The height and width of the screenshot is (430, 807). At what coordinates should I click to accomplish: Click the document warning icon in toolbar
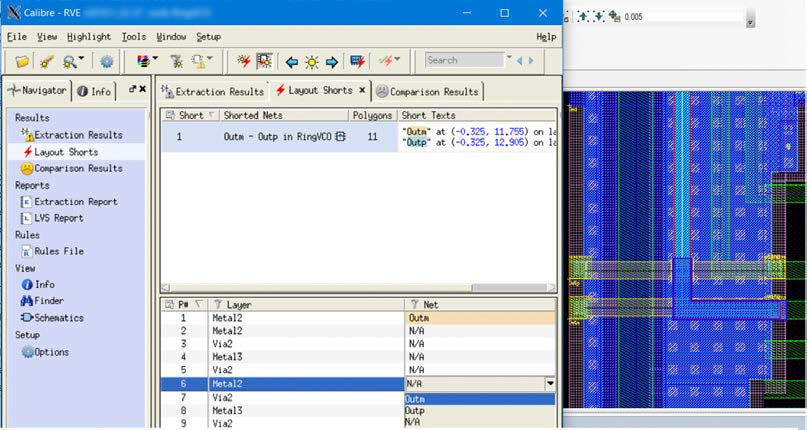click(199, 62)
